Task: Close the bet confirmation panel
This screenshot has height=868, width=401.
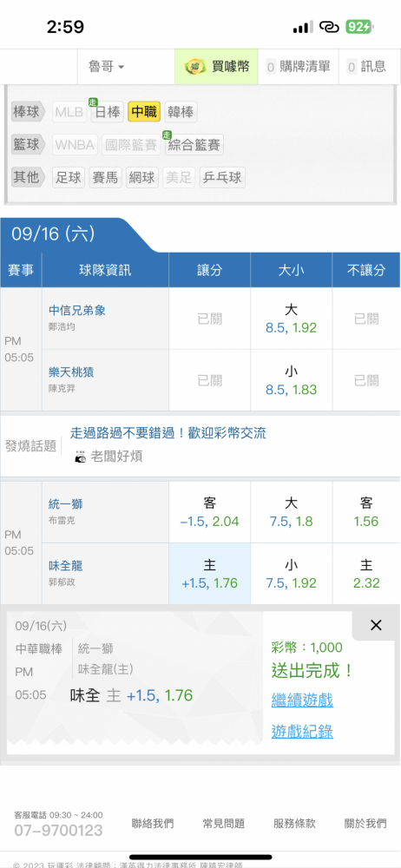Action: pos(376,626)
